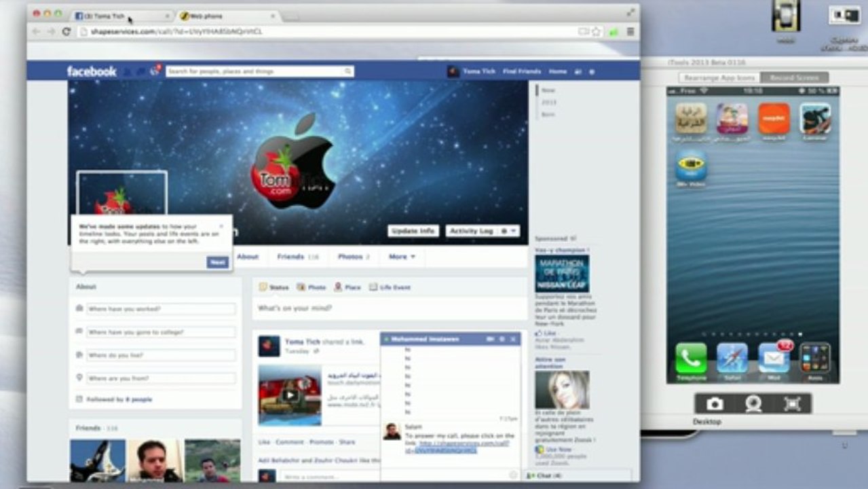The width and height of the screenshot is (868, 489).
Task: Open the About tab on the timeline
Action: tap(248, 257)
